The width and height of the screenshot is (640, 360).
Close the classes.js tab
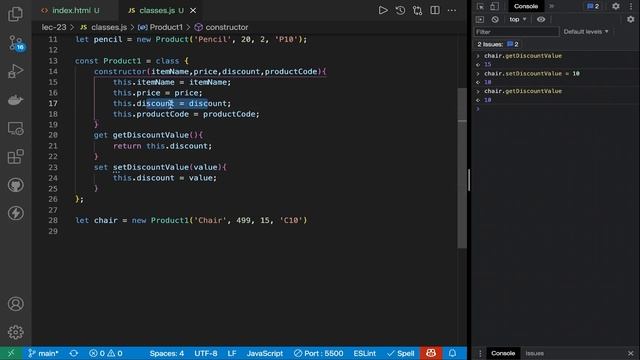coord(193,11)
